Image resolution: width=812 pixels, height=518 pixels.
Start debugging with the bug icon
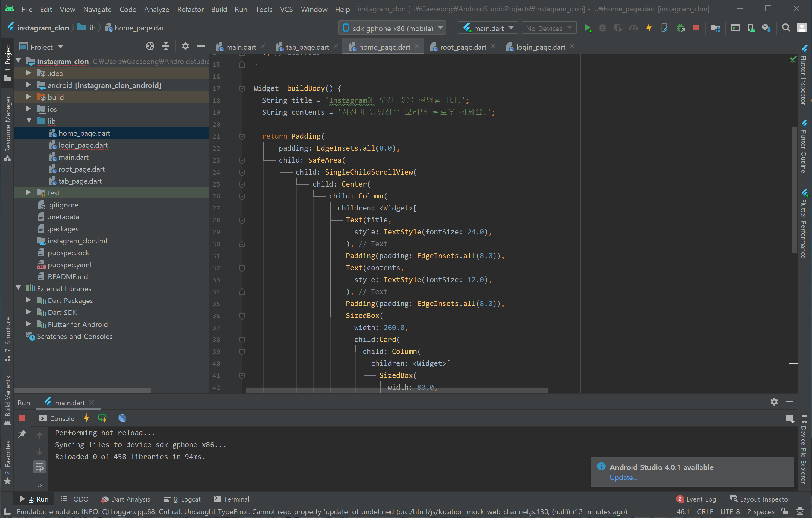[602, 28]
